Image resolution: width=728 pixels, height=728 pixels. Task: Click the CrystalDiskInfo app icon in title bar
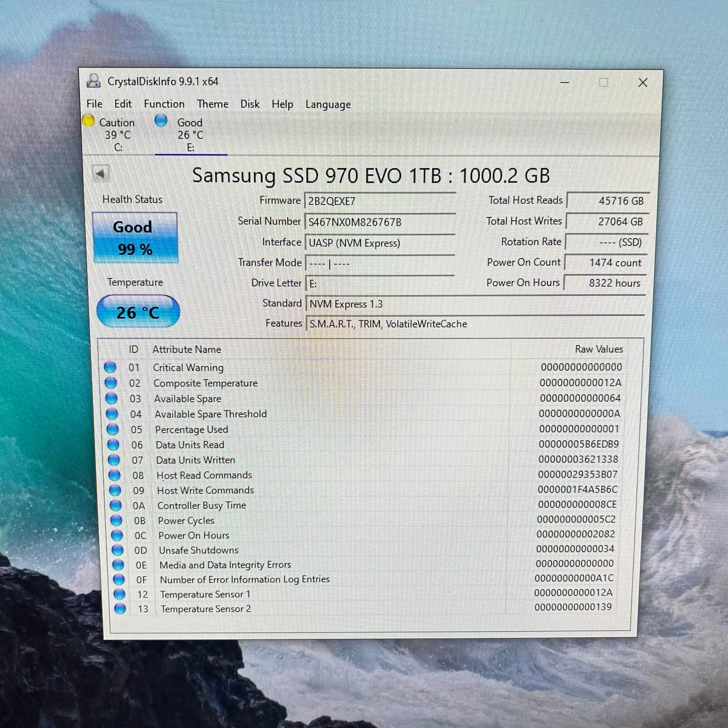pyautogui.click(x=94, y=81)
